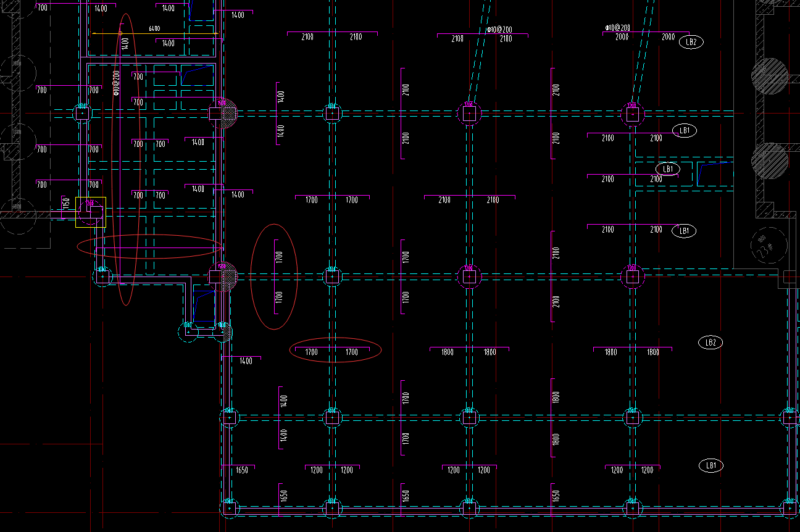Screen dimensions: 800x532
Task: Select the LB1 tag beside the 1200 dimensions
Action: tap(710, 465)
